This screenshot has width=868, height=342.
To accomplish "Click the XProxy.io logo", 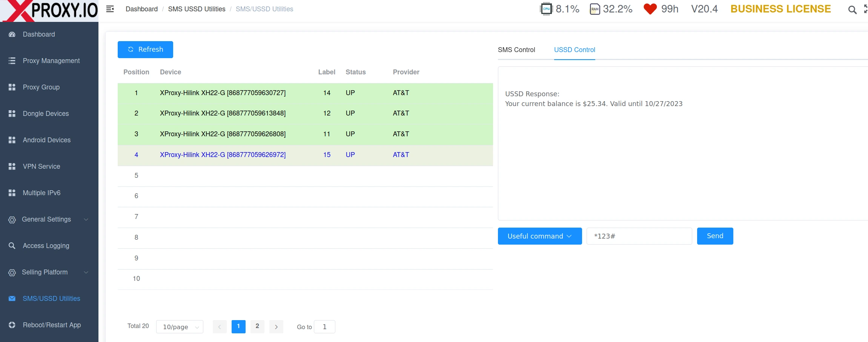I will 49,11.
